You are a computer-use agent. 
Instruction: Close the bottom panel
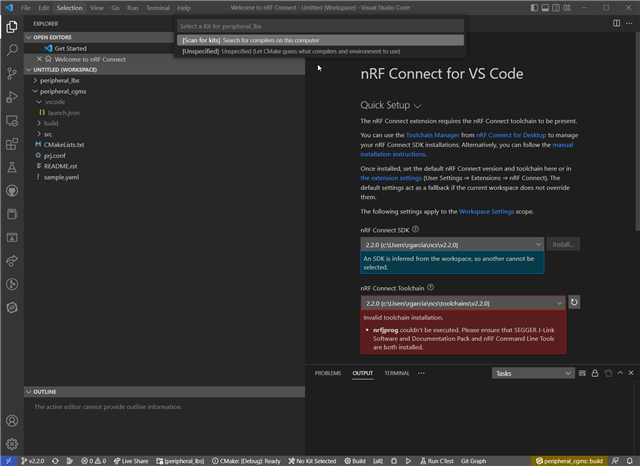[x=631, y=373]
